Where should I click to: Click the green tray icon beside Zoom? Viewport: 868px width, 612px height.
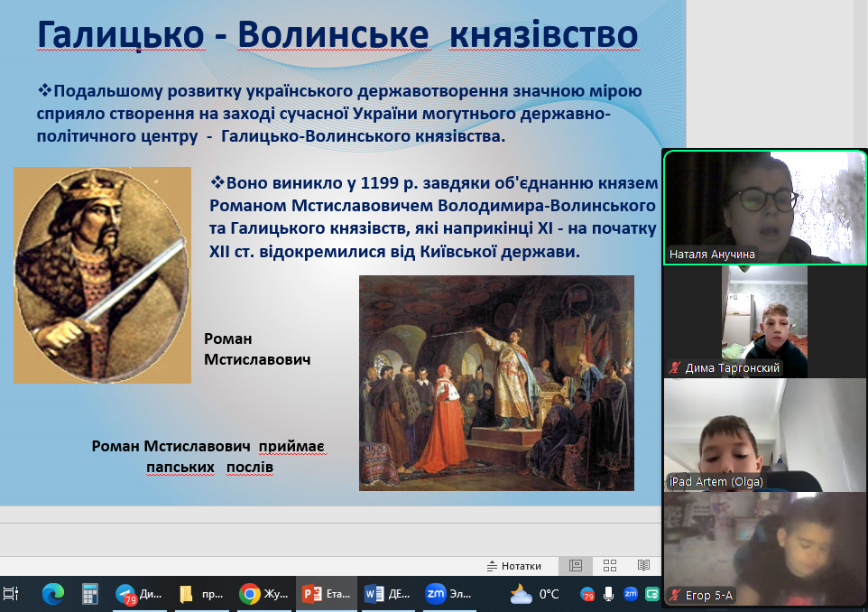pyautogui.click(x=652, y=594)
